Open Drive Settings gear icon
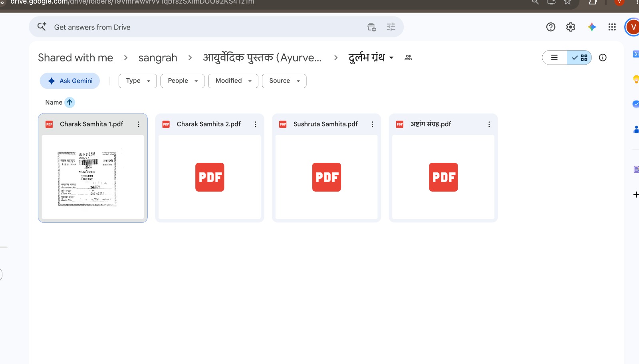The image size is (639, 364). 571,27
